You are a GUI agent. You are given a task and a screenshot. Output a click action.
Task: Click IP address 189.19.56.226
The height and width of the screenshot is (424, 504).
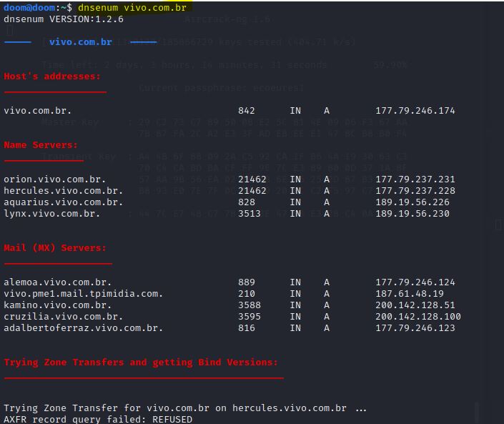(412, 202)
